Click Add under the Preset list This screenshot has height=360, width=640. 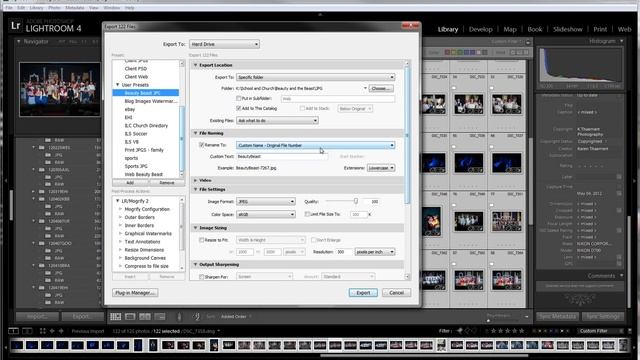click(x=130, y=182)
